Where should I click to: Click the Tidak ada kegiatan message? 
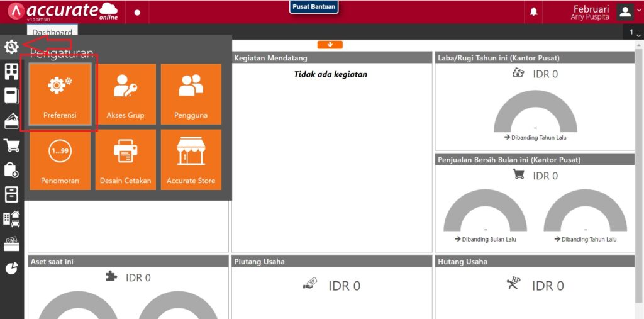click(330, 74)
